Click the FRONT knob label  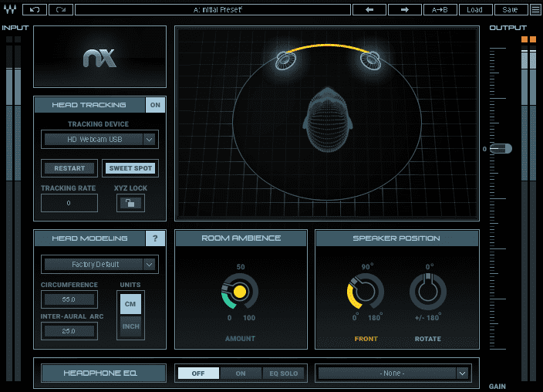pos(366,339)
